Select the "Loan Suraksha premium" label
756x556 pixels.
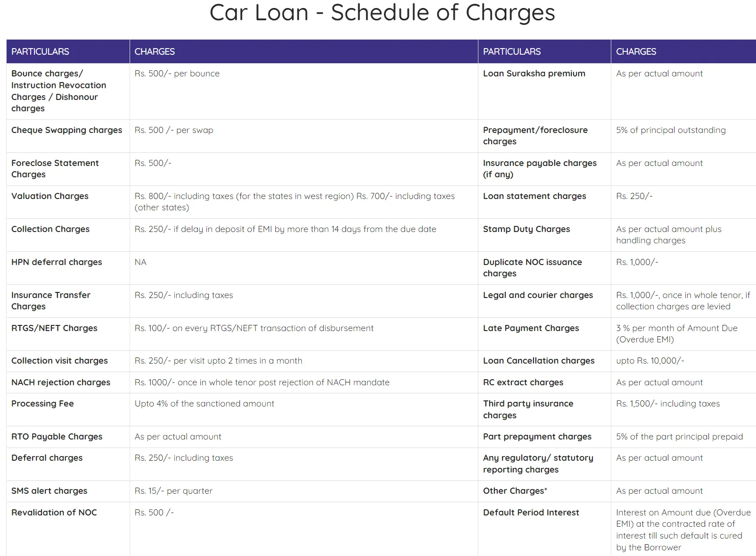coord(534,74)
